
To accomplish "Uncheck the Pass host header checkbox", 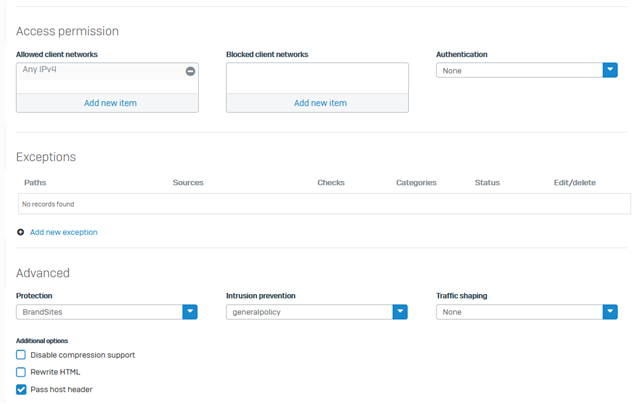I will pos(21,389).
